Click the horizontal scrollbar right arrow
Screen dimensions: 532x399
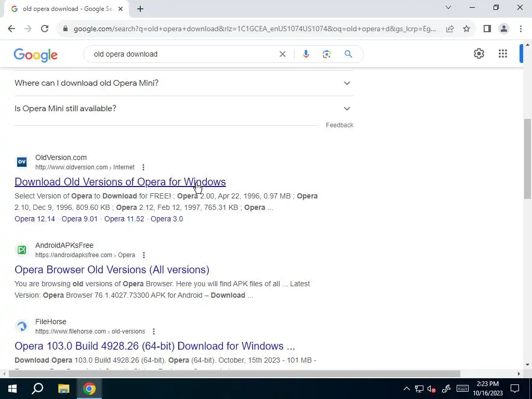(519, 374)
